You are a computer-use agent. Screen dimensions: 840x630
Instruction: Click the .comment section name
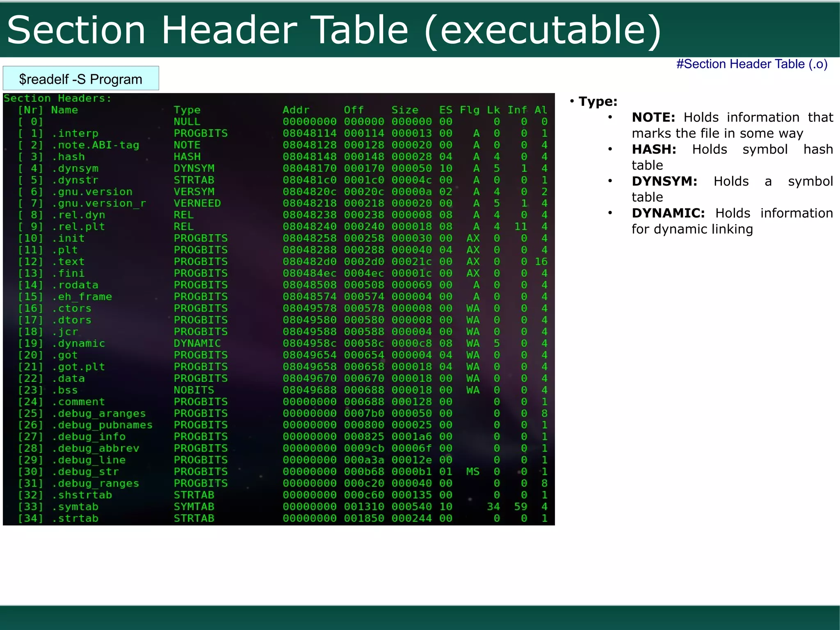(x=78, y=402)
